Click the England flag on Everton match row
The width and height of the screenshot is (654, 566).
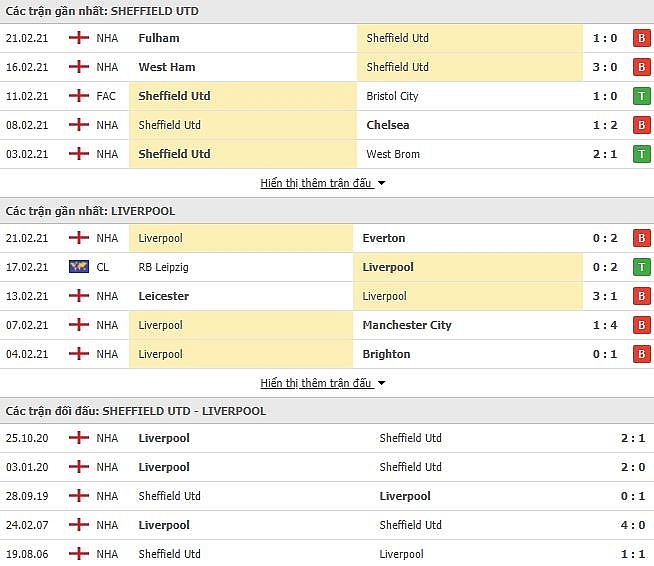(x=79, y=238)
